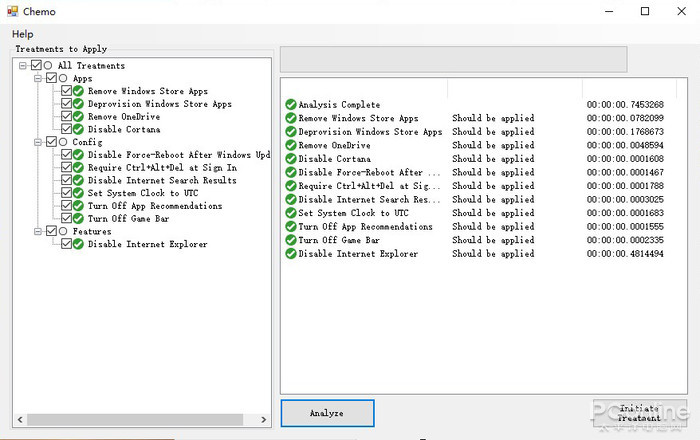
Task: Toggle the Disable Internet Search Results checkbox
Action: coord(66,180)
